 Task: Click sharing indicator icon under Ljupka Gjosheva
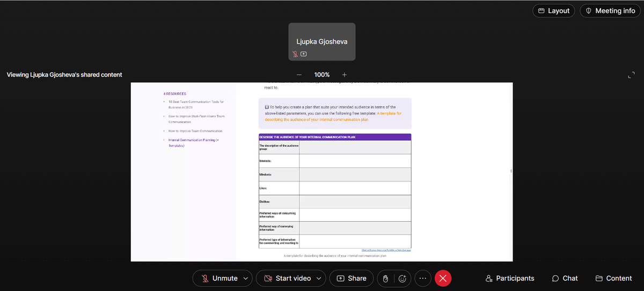pos(304,54)
